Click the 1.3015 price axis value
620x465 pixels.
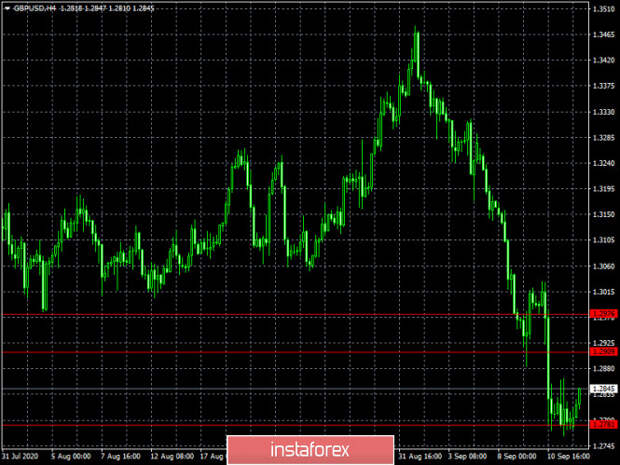pos(604,291)
